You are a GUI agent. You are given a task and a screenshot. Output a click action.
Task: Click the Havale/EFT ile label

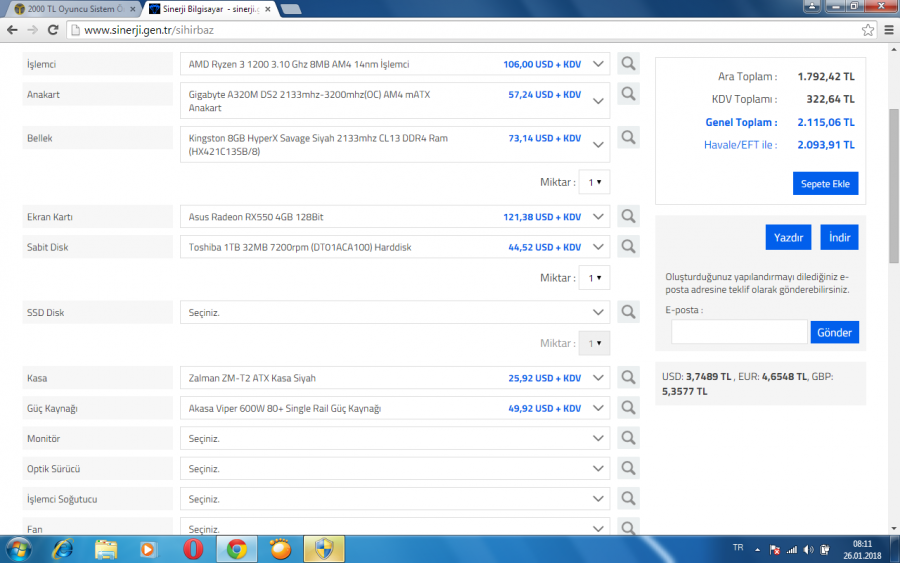(740, 145)
